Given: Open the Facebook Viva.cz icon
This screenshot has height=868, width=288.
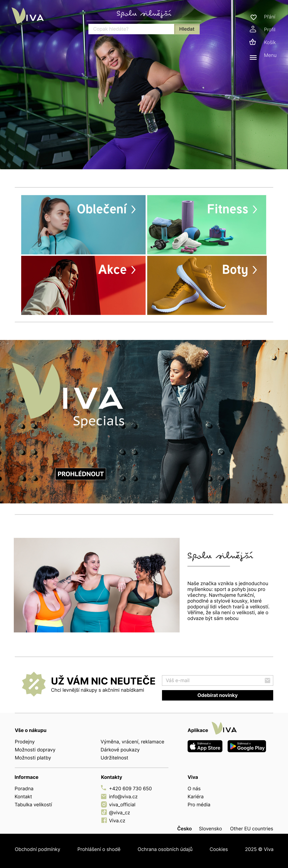Looking at the screenshot, I should 104,821.
